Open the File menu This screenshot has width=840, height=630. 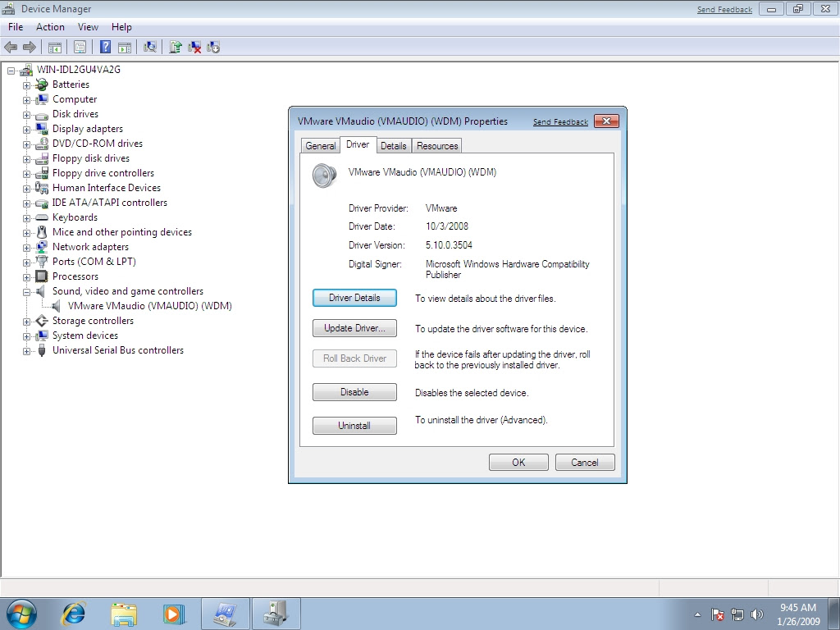(16, 27)
